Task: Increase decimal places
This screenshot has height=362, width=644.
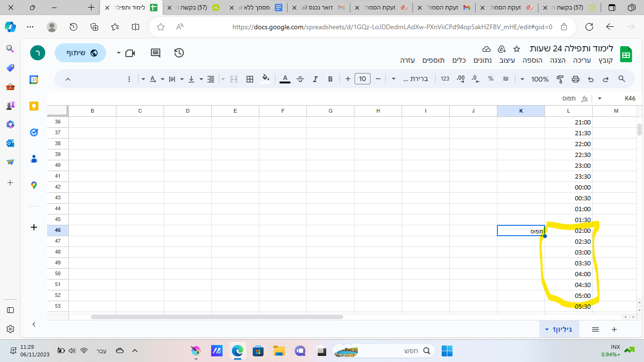Action: pyautogui.click(x=461, y=79)
